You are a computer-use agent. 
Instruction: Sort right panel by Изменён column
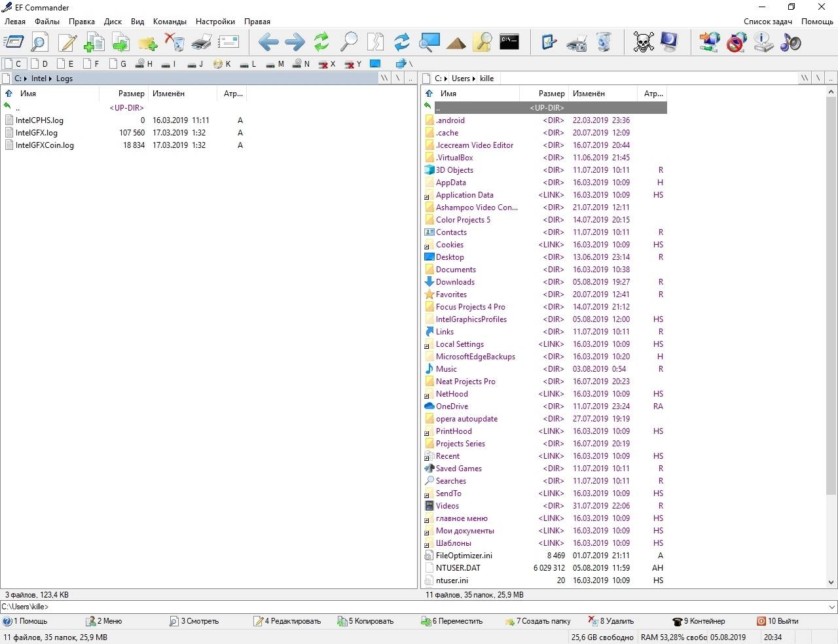tap(602, 94)
